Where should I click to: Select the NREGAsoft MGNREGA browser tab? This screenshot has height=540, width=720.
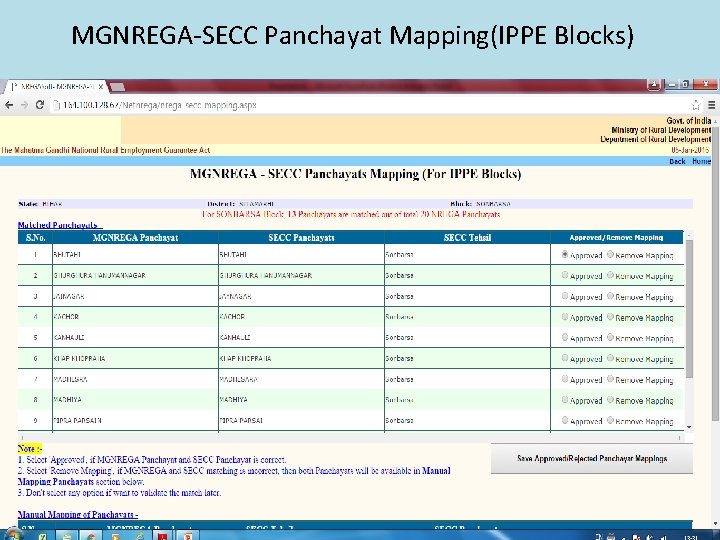55,86
